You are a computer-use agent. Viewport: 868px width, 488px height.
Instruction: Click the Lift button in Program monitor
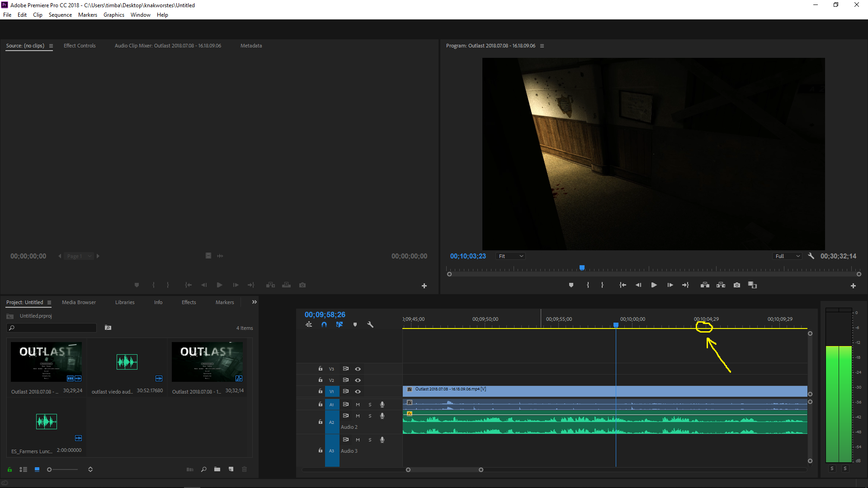705,285
